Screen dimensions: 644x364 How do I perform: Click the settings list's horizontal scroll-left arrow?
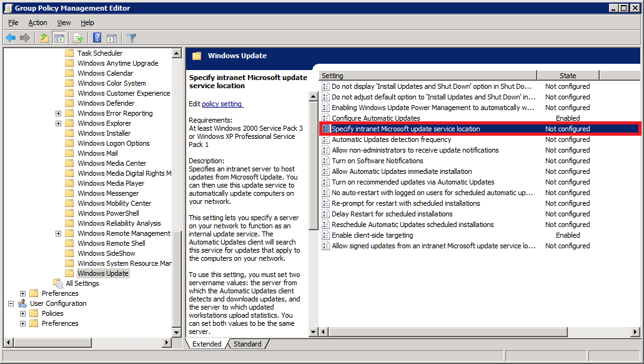click(324, 331)
